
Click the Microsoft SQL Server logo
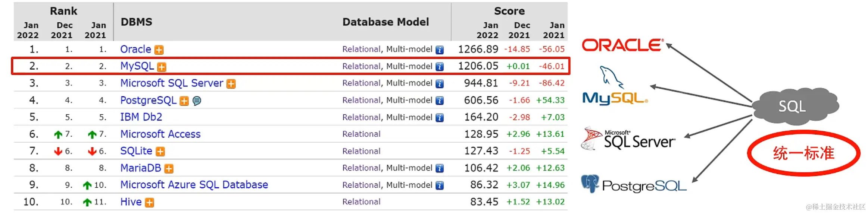click(629, 138)
